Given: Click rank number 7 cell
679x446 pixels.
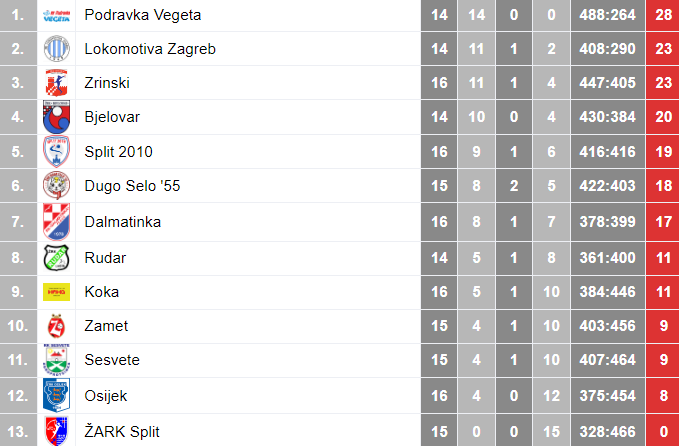Looking at the screenshot, I should tap(17, 222).
